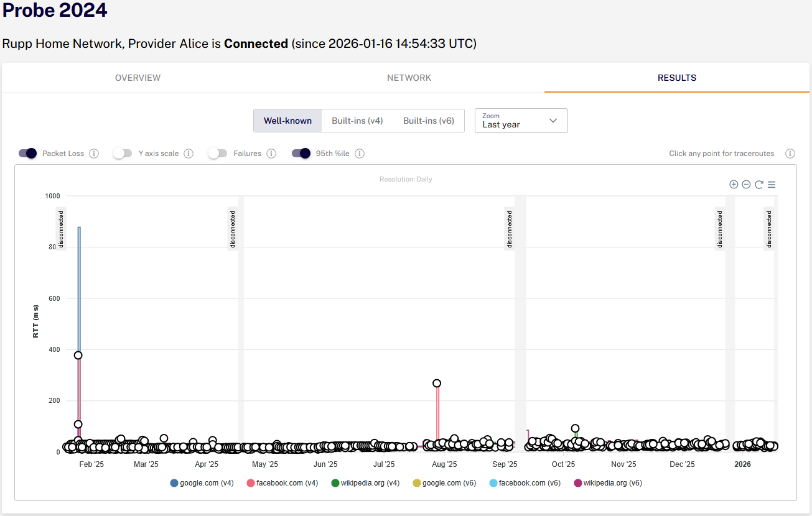Turn on the Failures switch

point(218,154)
